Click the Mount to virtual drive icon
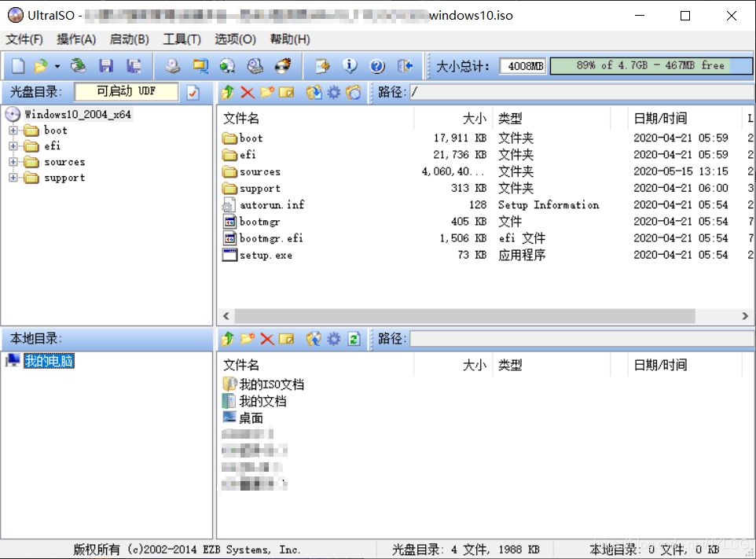Viewport: 756px width, 559px height. tap(255, 65)
